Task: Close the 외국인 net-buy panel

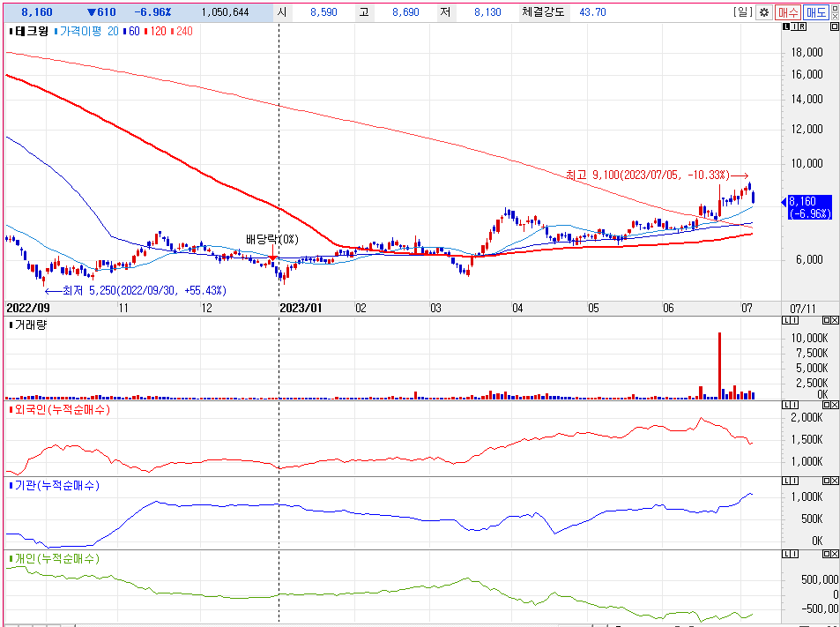Action: (834, 405)
